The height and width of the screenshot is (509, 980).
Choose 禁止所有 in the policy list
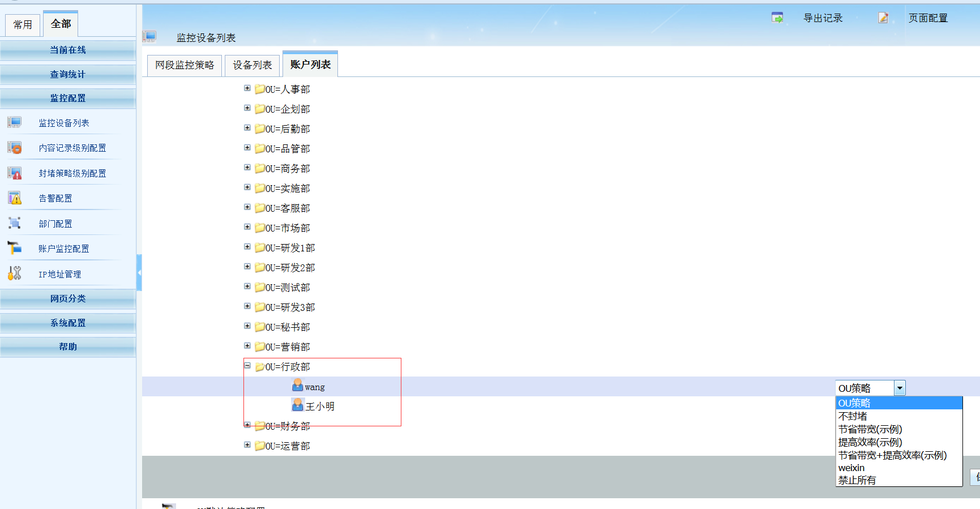[x=857, y=480]
